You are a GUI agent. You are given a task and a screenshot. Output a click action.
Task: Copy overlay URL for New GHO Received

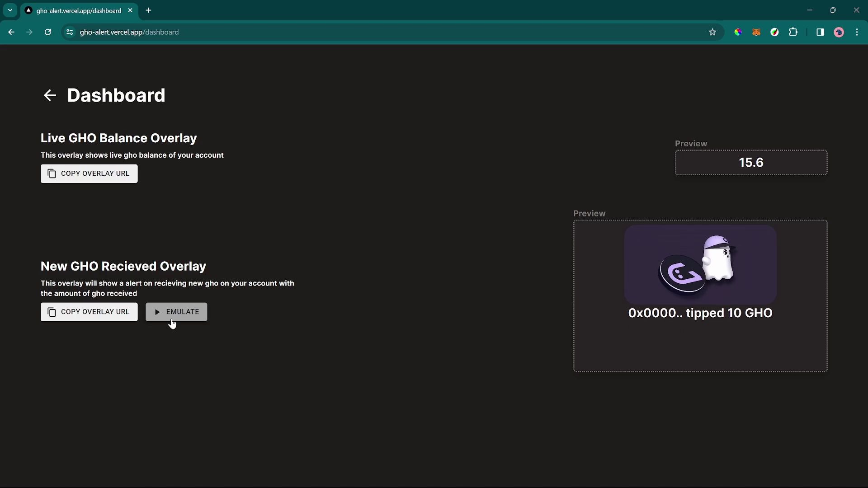pos(89,312)
